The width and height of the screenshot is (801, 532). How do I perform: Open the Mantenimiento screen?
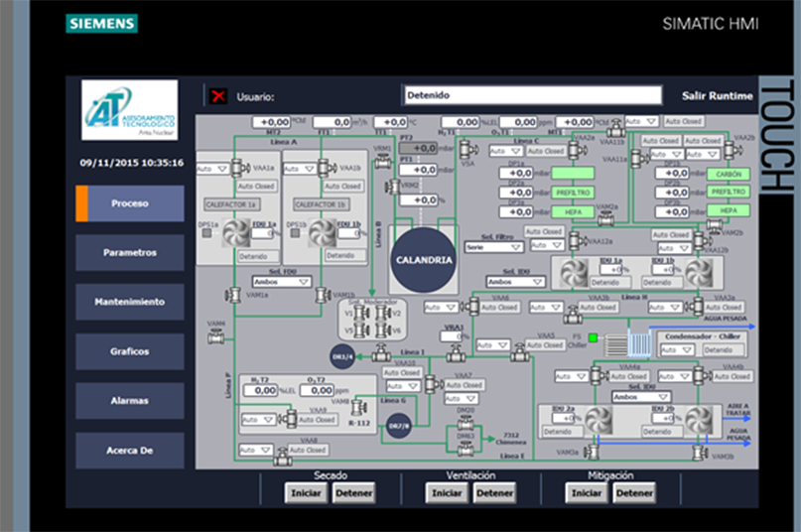tap(130, 302)
